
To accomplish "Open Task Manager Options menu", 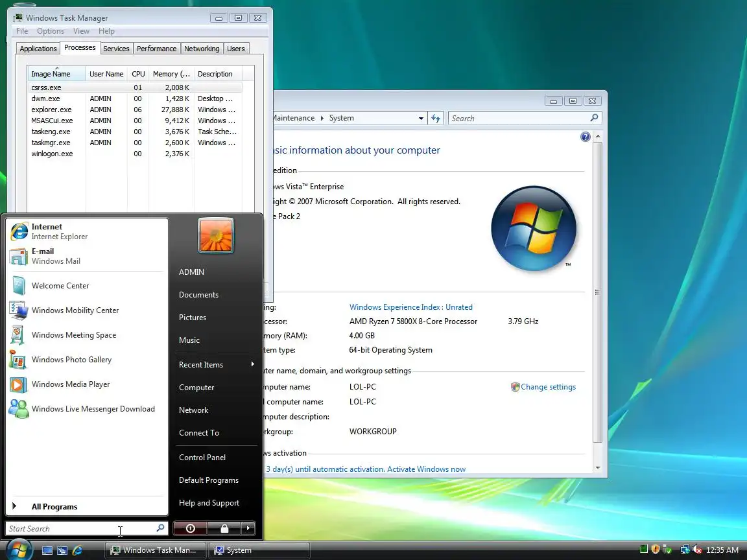I will (x=51, y=31).
